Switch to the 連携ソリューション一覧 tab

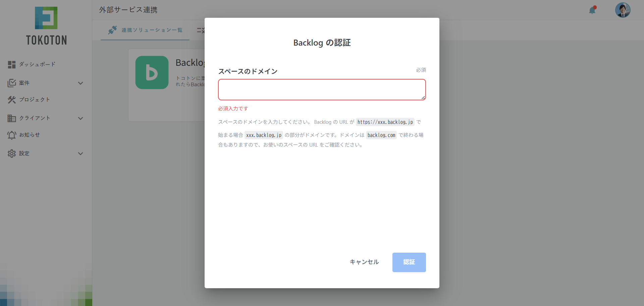point(145,30)
